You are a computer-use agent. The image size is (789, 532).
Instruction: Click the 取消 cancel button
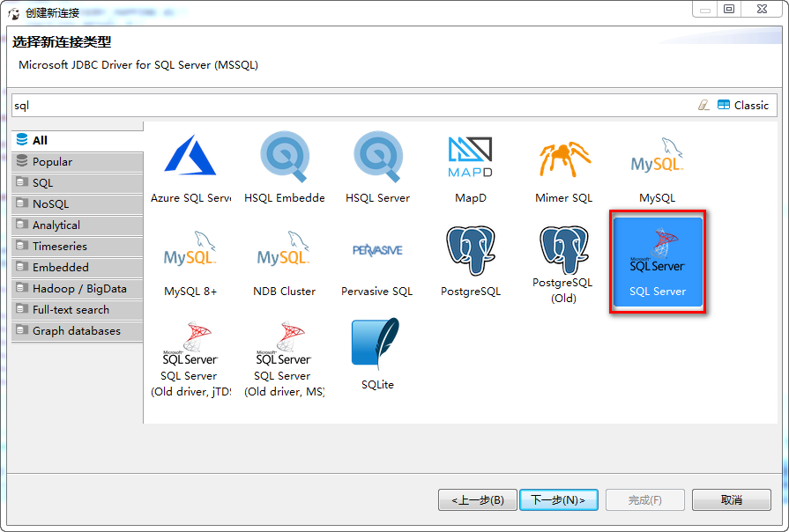[731, 499]
